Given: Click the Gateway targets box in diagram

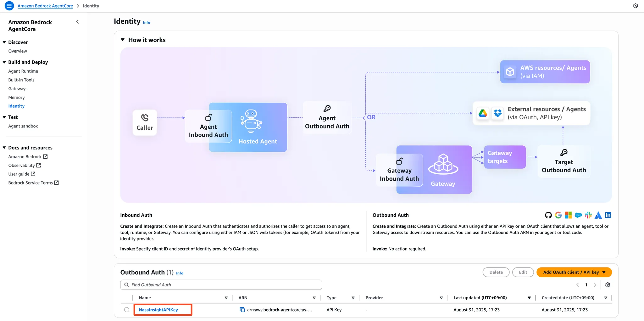Looking at the screenshot, I should (x=505, y=157).
